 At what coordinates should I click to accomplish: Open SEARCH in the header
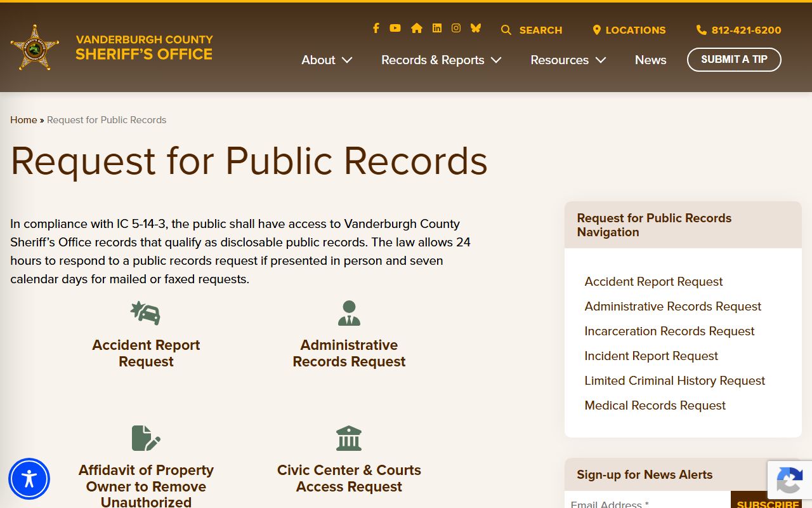click(540, 30)
